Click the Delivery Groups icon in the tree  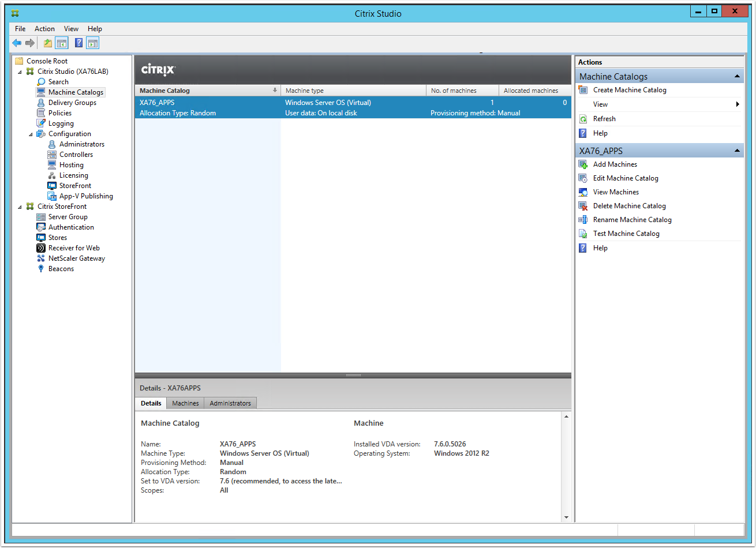41,103
